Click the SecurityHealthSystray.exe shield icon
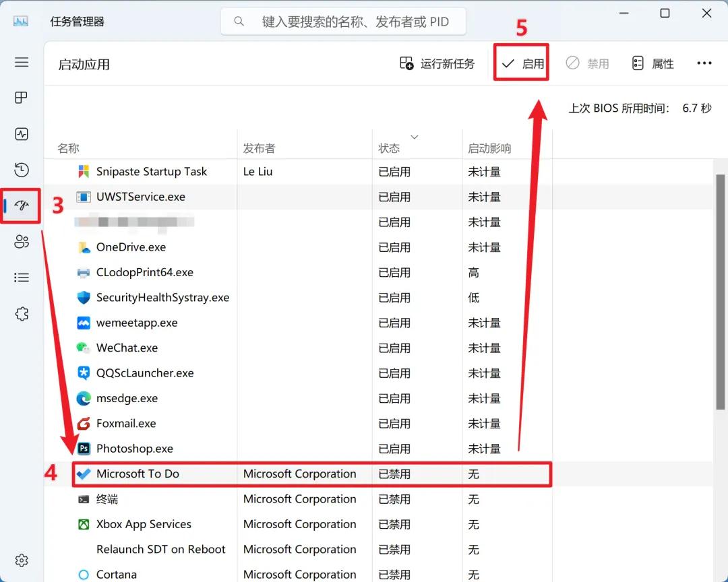728x582 pixels. 84,298
